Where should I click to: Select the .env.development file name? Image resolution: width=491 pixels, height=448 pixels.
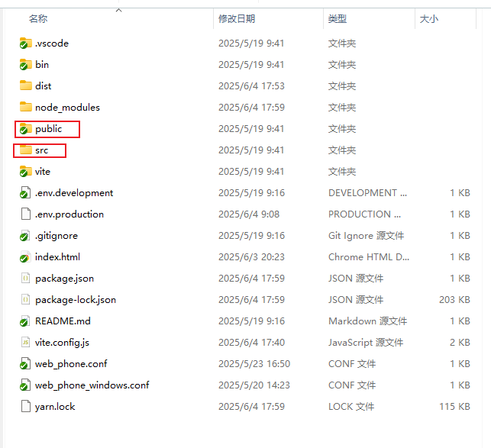tap(74, 193)
